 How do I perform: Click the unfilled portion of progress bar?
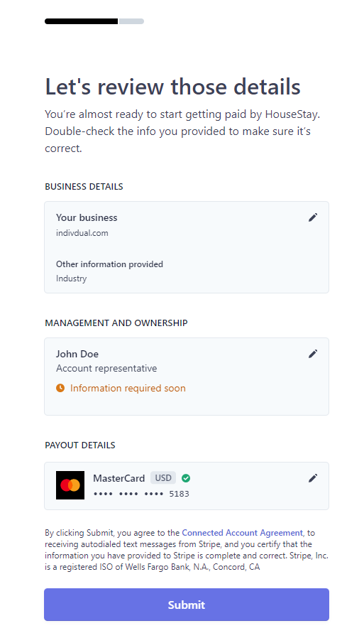coord(131,21)
